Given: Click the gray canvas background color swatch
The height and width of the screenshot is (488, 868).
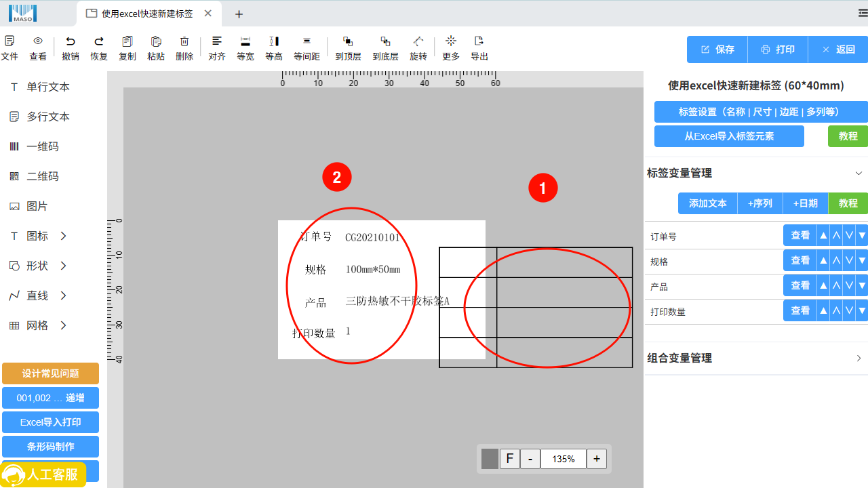Looking at the screenshot, I should (x=490, y=459).
